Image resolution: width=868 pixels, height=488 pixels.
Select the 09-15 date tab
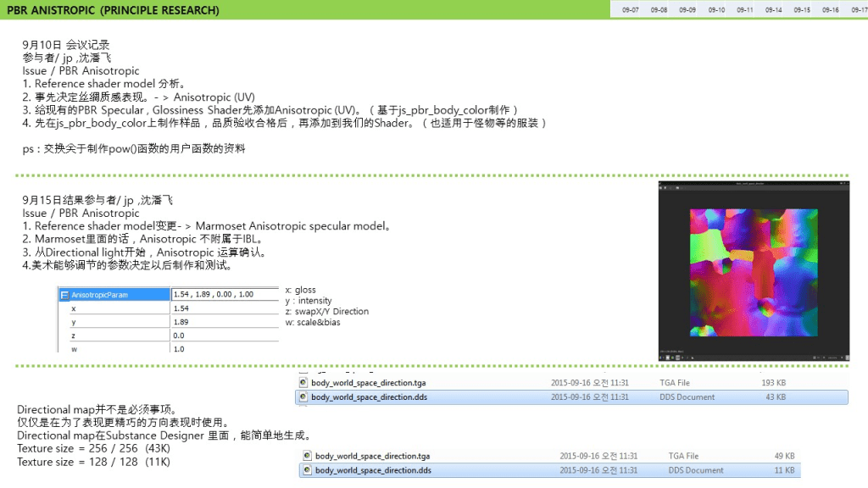(802, 10)
